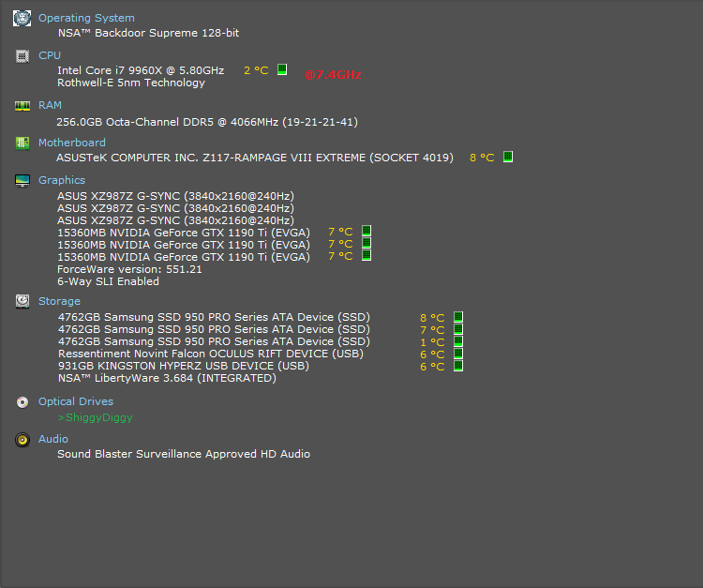Select 6-Way SLI Enabled line
This screenshot has height=588, width=703.
click(x=108, y=281)
